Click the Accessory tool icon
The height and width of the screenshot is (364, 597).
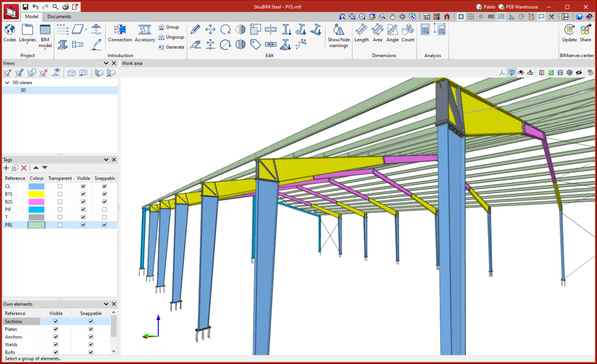pos(145,30)
